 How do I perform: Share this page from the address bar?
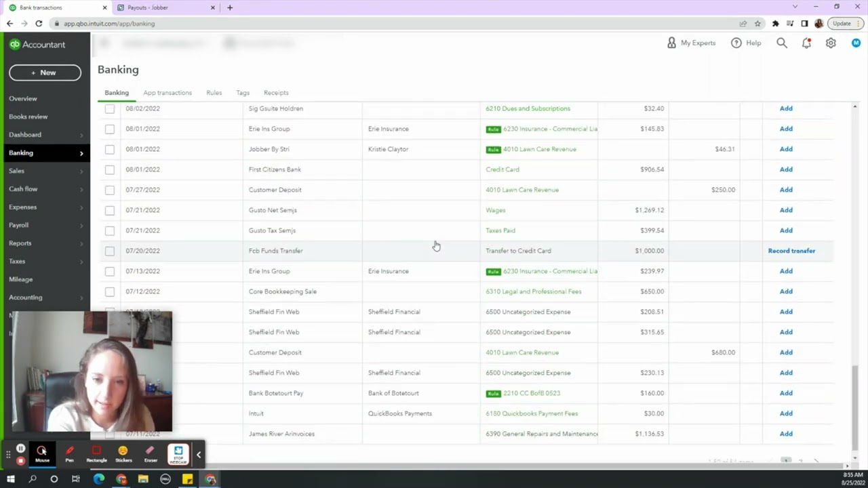[x=743, y=23]
